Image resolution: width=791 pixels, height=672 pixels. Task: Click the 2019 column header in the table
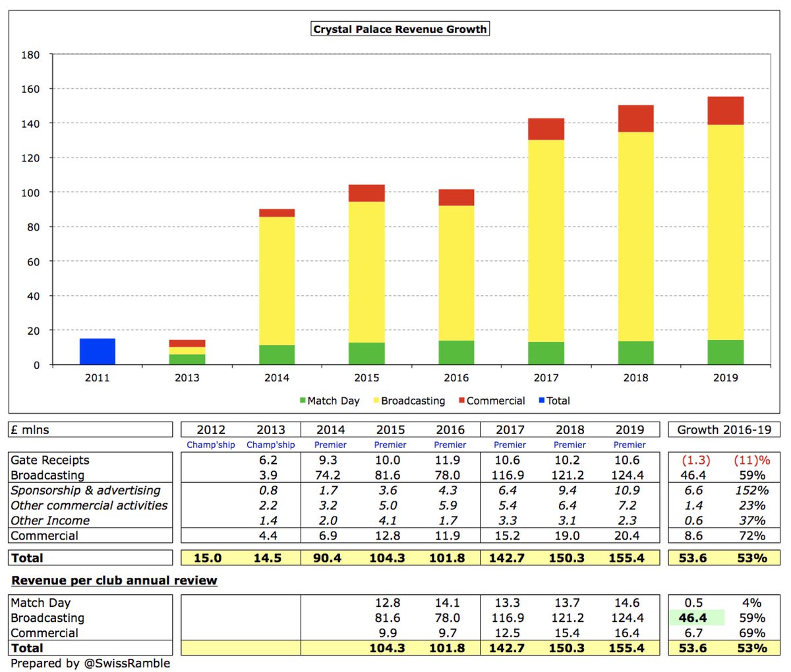[630, 430]
